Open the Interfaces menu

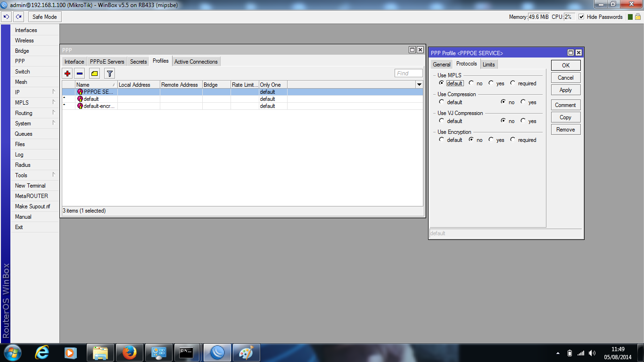(x=35, y=30)
